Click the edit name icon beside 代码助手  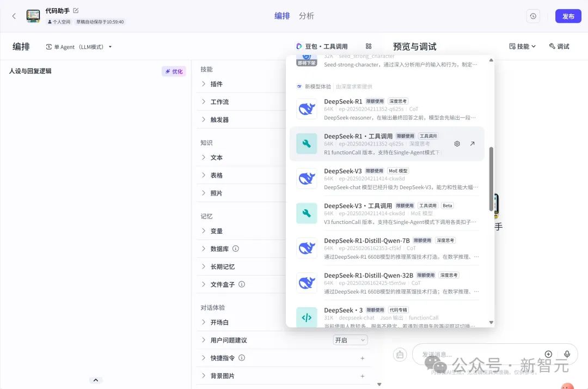tap(76, 10)
